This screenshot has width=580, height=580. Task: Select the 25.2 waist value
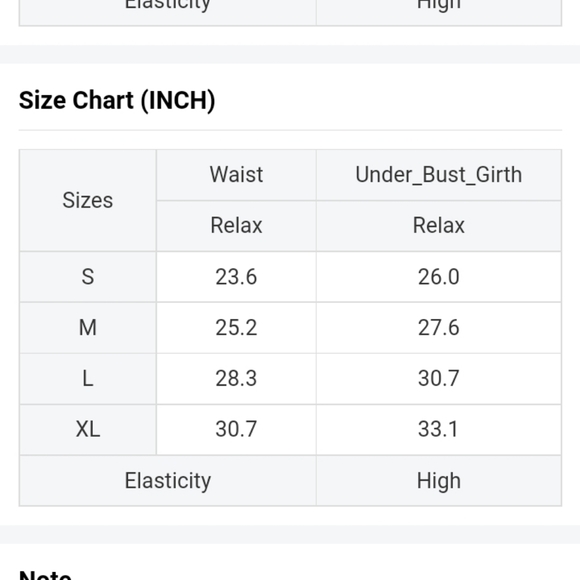point(236,328)
